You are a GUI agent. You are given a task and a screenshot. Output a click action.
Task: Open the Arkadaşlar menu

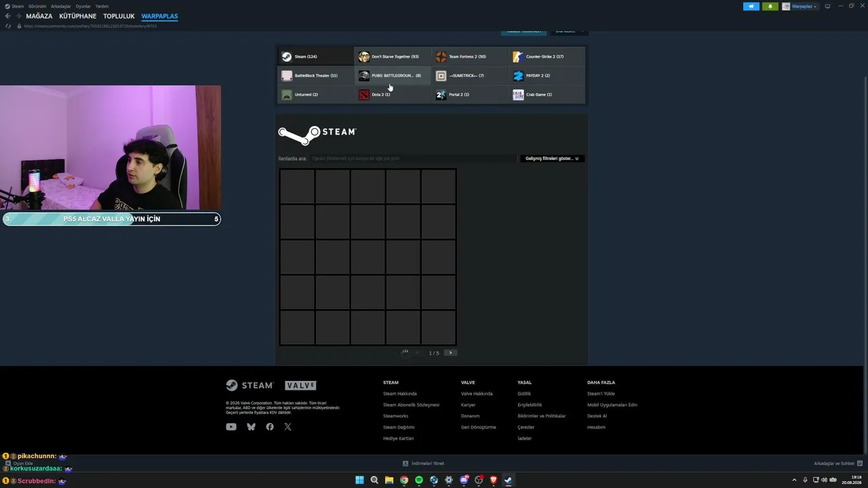point(61,6)
